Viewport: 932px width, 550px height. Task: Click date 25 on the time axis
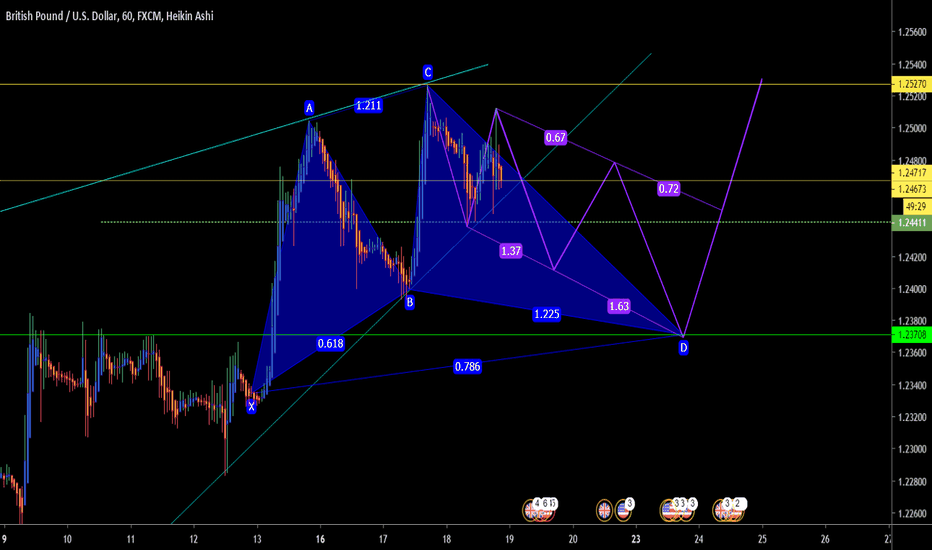(762, 539)
